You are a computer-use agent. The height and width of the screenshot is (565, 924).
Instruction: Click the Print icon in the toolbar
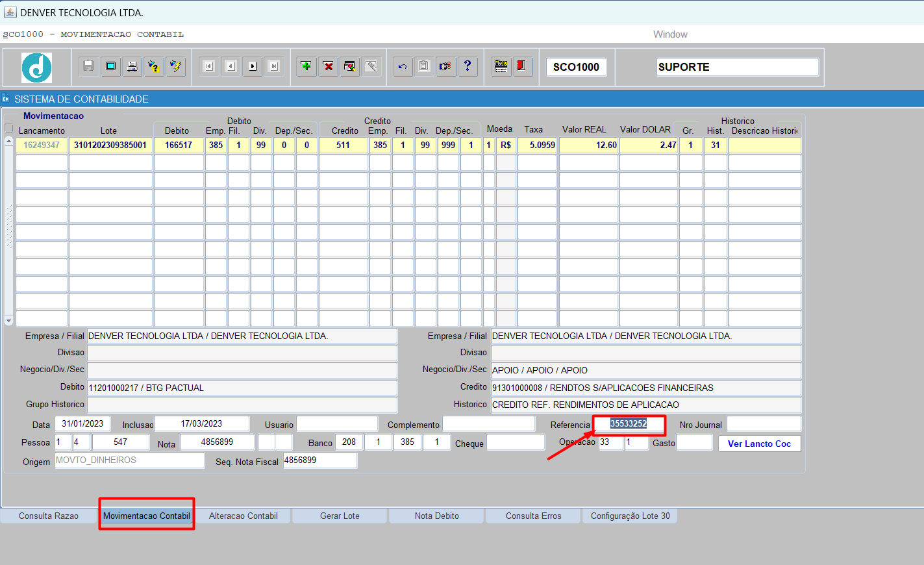pyautogui.click(x=132, y=66)
